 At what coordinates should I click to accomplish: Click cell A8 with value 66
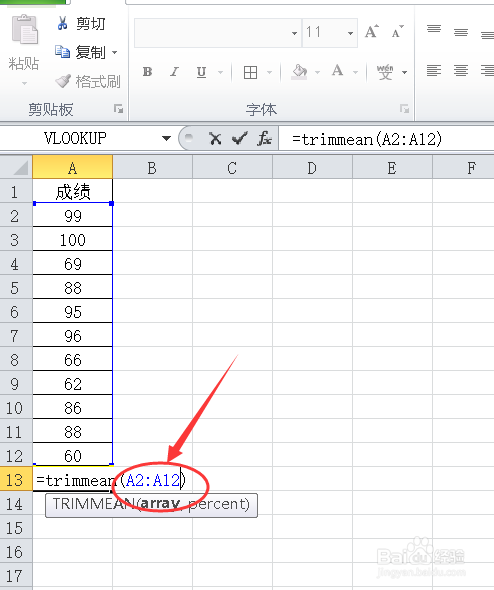point(73,360)
